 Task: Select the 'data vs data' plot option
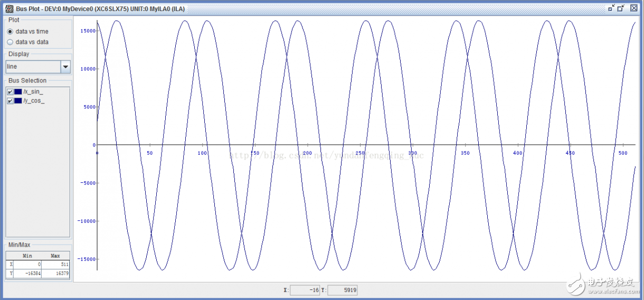click(x=10, y=42)
